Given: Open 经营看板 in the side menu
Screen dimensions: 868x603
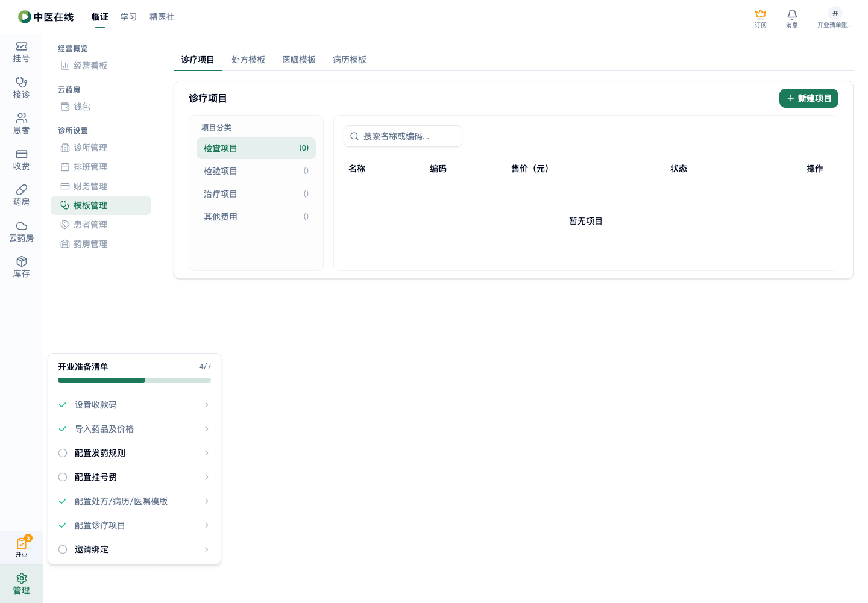Looking at the screenshot, I should [x=101, y=66].
